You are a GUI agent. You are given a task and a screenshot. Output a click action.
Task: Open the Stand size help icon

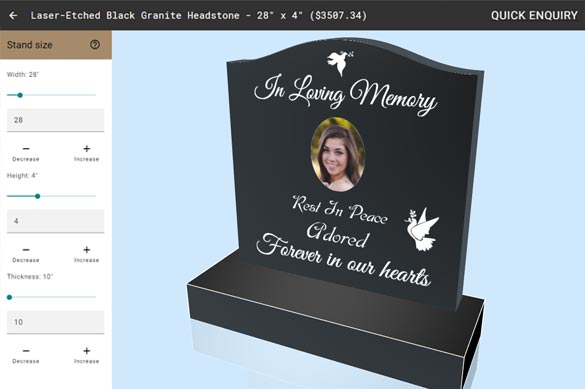pyautogui.click(x=95, y=45)
